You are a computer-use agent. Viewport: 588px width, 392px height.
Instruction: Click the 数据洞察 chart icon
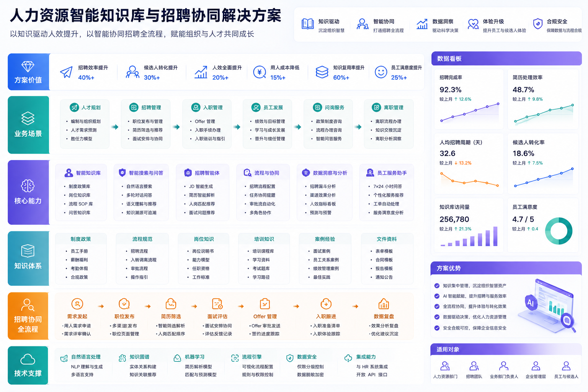click(x=422, y=24)
